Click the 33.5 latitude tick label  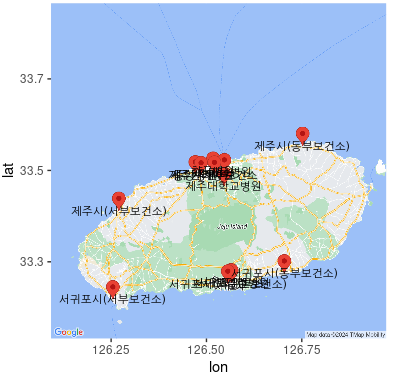(x=32, y=170)
